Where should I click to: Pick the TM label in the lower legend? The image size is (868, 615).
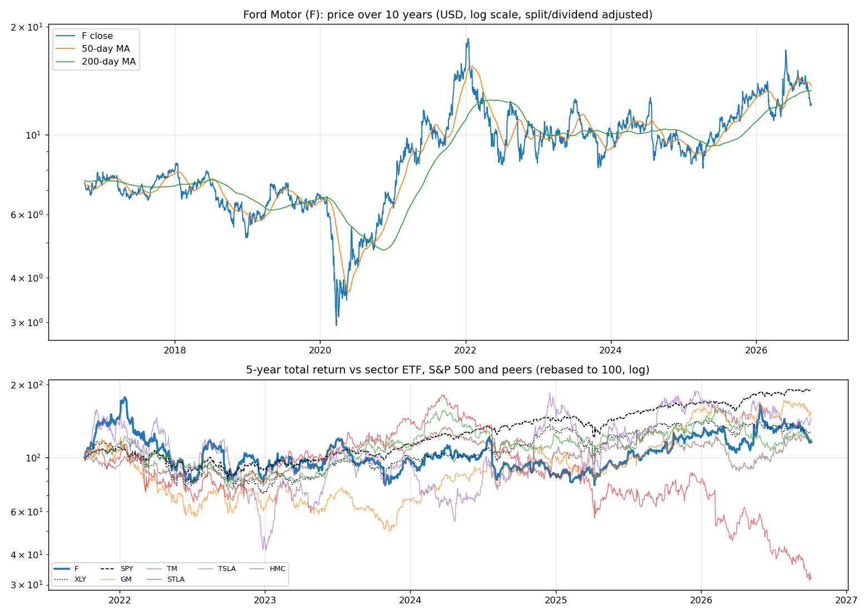(x=172, y=569)
